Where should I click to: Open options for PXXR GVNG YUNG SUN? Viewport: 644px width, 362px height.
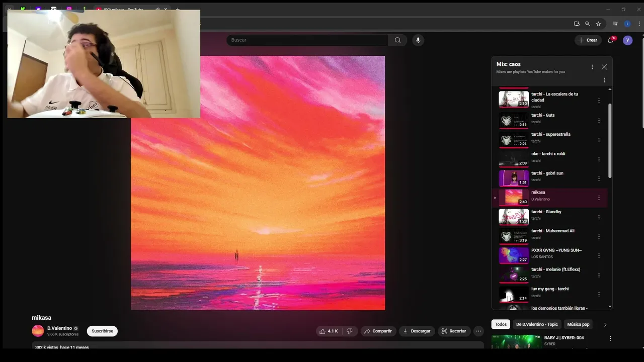click(x=599, y=255)
